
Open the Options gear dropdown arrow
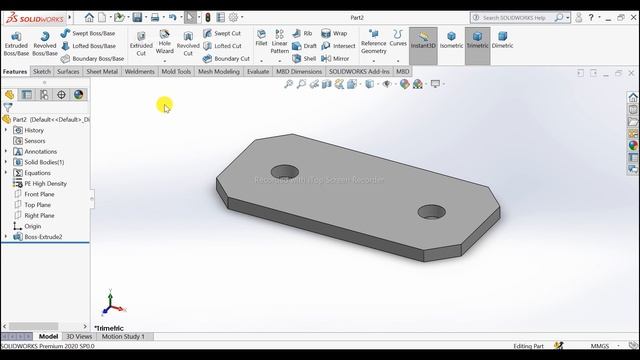coord(242,18)
